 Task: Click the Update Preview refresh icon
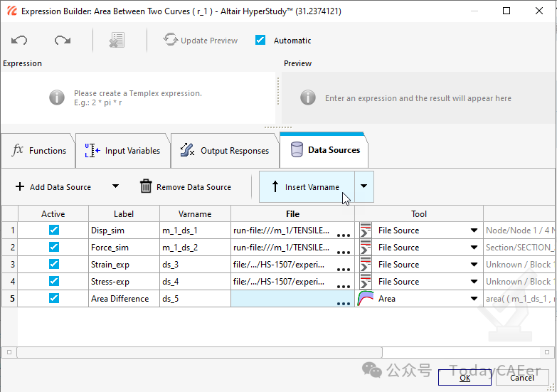pos(171,39)
